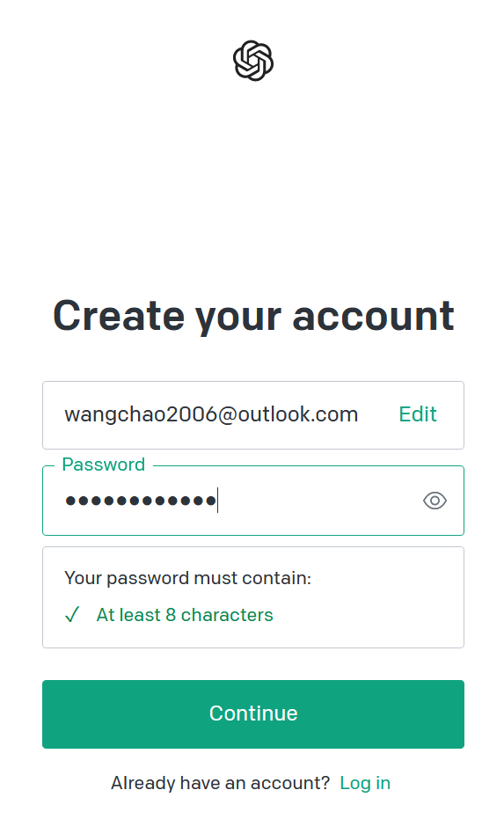Click the 'Create your account' heading
Image resolution: width=504 pixels, height=834 pixels.
pos(253,317)
